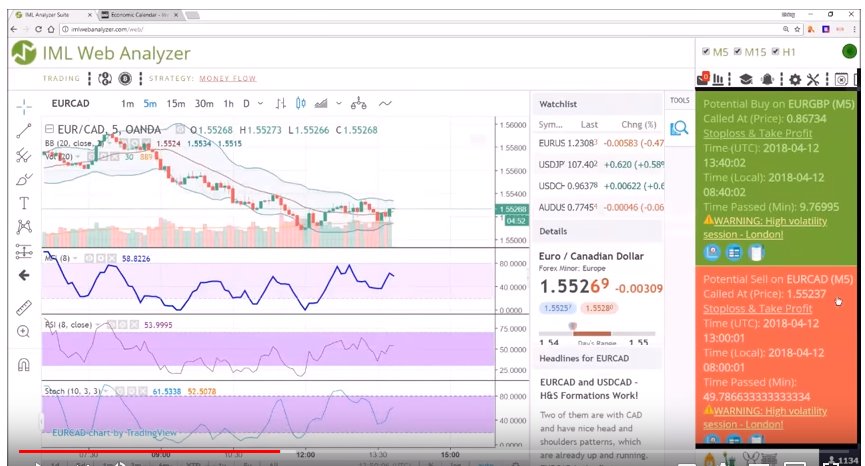Open the indicators icon on chart toolbar
Image resolution: width=865 pixels, height=466 pixels.
[x=281, y=103]
